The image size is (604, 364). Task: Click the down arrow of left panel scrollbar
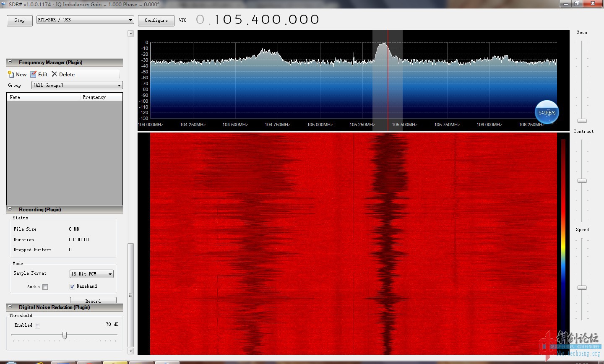pyautogui.click(x=130, y=351)
